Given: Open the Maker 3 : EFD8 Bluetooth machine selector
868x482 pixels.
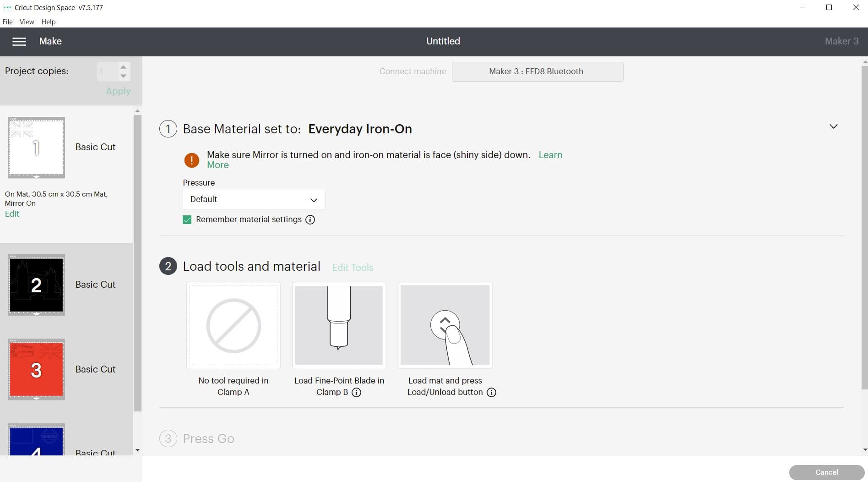Looking at the screenshot, I should (x=537, y=71).
